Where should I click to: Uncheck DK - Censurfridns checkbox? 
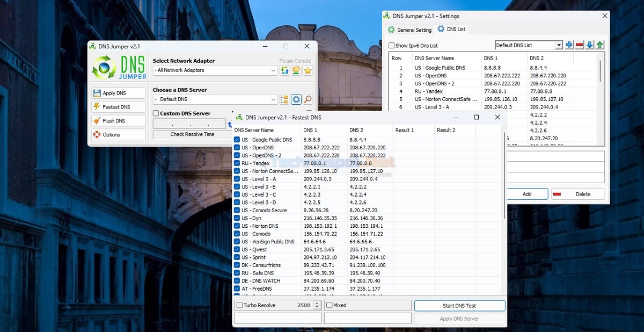point(237,265)
